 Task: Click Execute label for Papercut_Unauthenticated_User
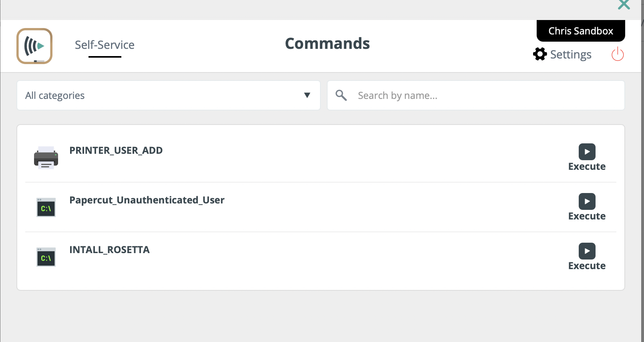587,216
